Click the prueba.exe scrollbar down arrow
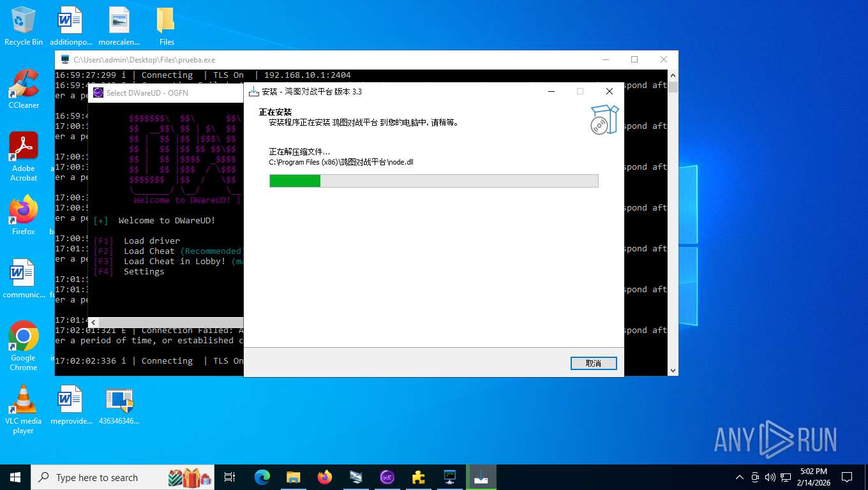Viewport: 868px width, 490px height. tap(673, 370)
